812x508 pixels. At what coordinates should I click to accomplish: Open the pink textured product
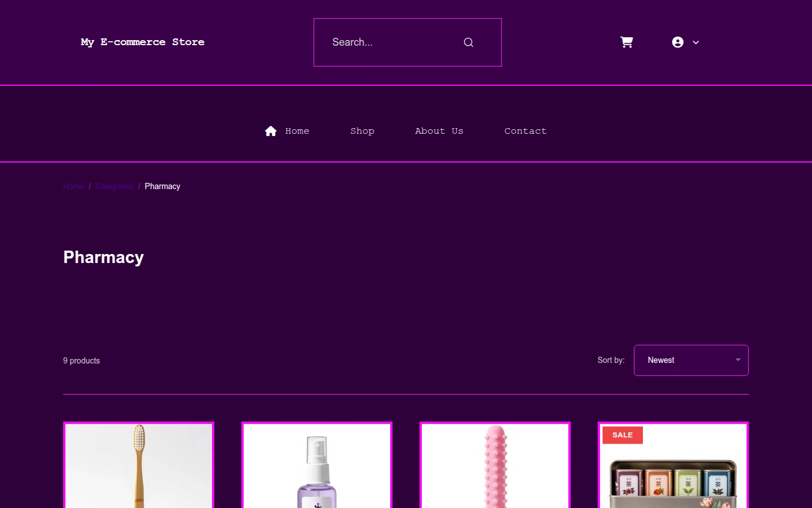[x=495, y=465]
